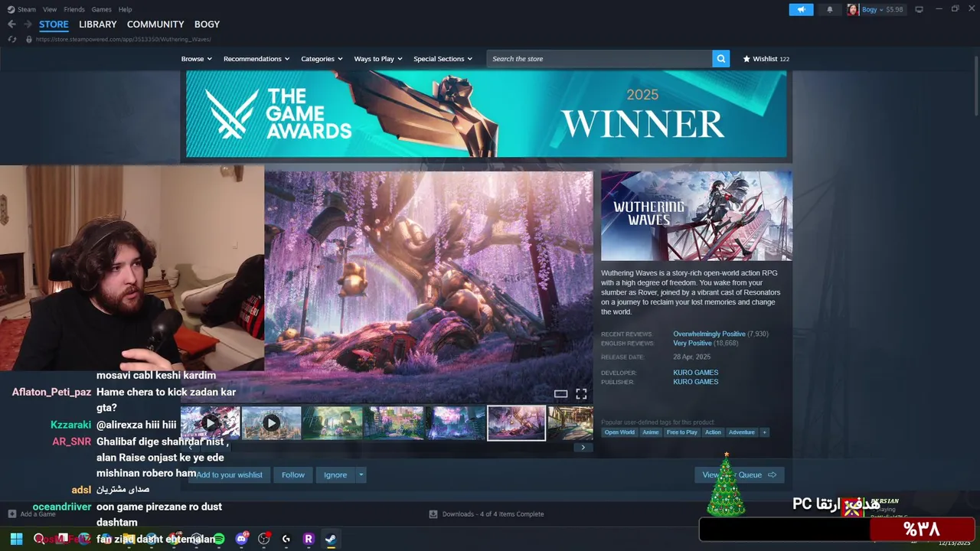Open The Game Awards Winner banner
The image size is (980, 551).
(486, 114)
